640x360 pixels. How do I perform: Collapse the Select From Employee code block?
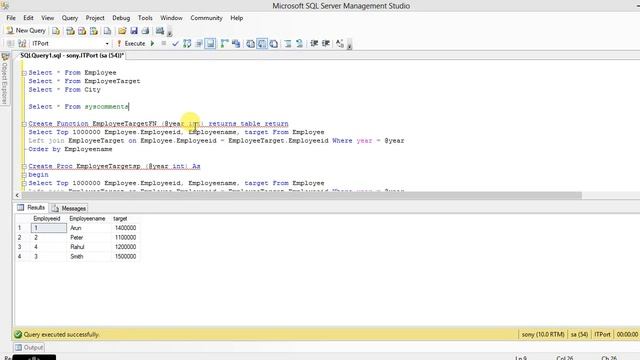pyautogui.click(x=24, y=73)
